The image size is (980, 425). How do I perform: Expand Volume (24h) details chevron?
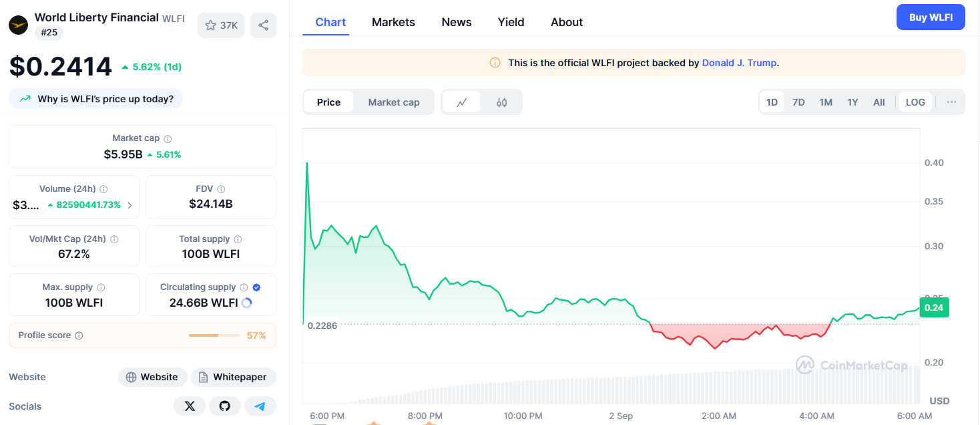(130, 205)
